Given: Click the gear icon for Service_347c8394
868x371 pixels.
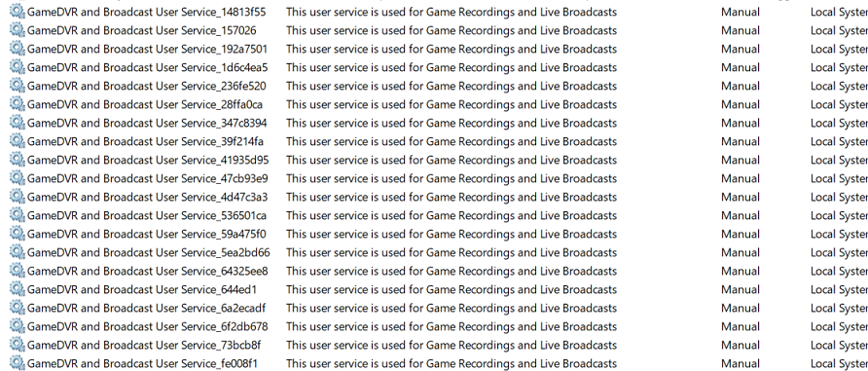Looking at the screenshot, I should [18, 123].
